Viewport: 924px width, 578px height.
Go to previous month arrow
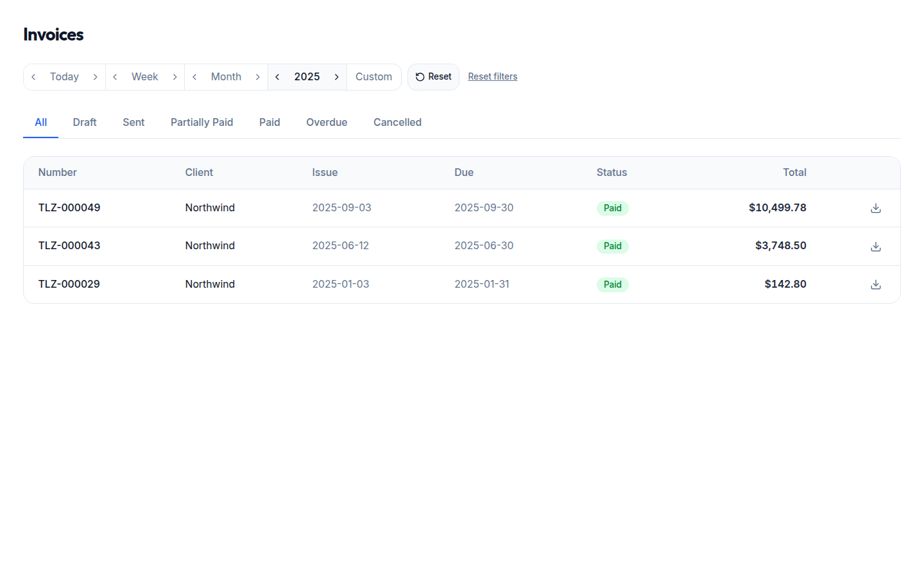point(194,77)
